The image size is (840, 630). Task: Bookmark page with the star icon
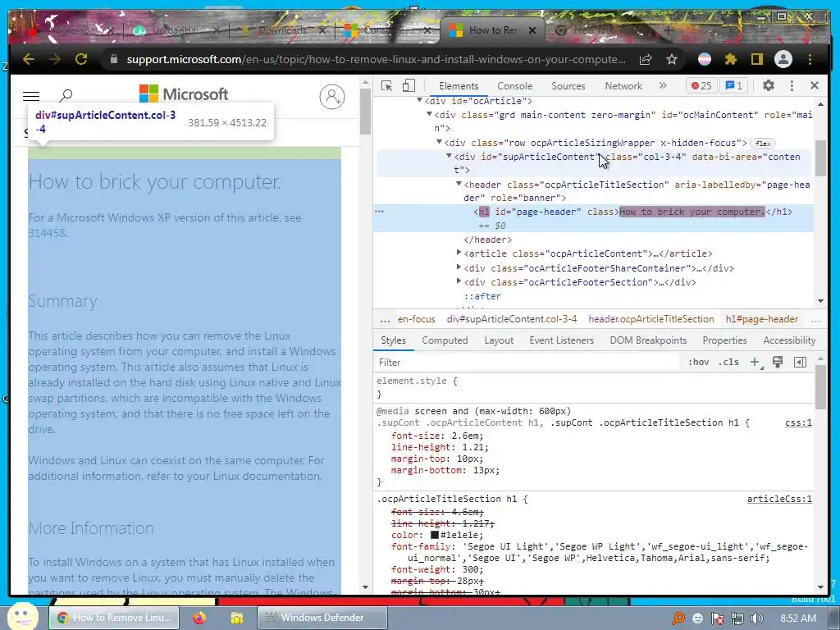coord(672,59)
